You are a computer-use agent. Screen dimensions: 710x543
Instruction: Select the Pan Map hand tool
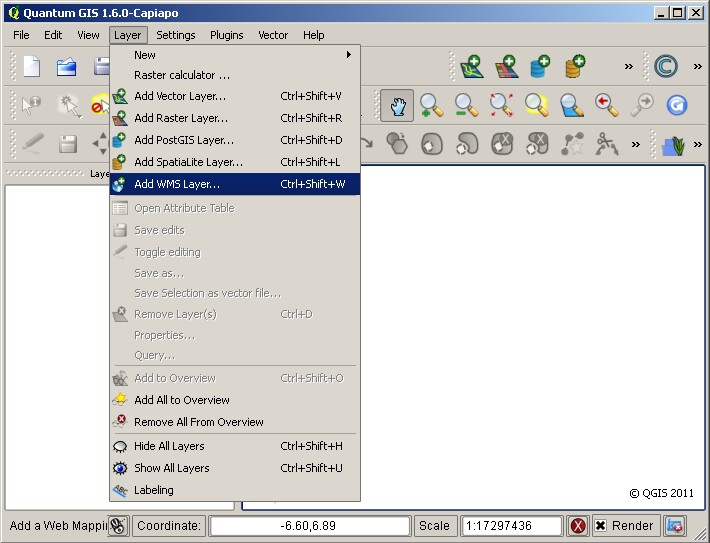[397, 106]
